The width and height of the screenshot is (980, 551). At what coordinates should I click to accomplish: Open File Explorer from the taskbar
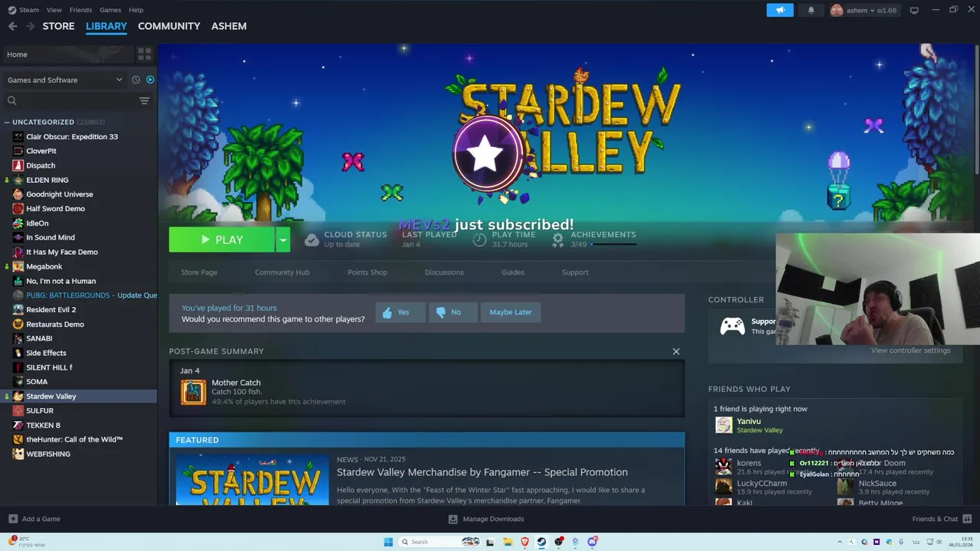click(507, 542)
